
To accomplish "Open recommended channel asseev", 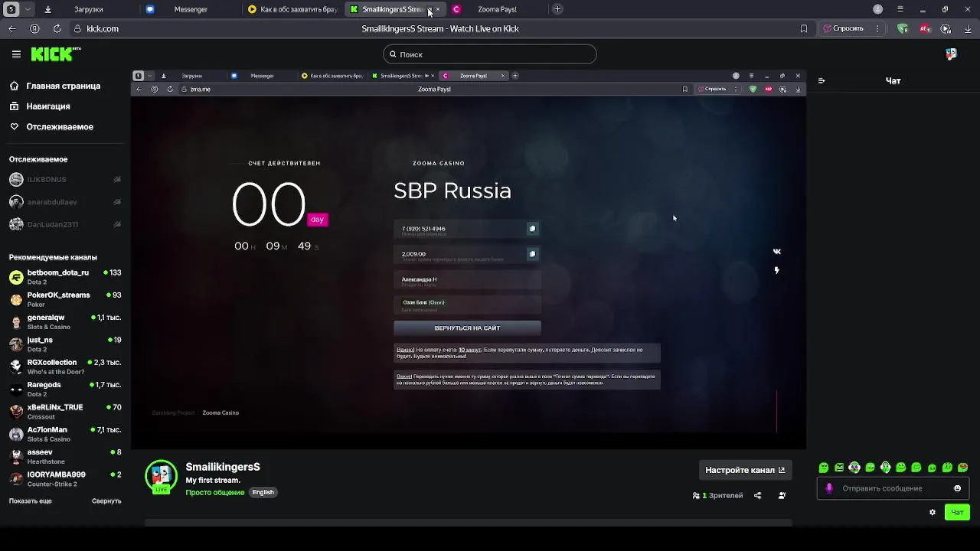I will 65,456.
